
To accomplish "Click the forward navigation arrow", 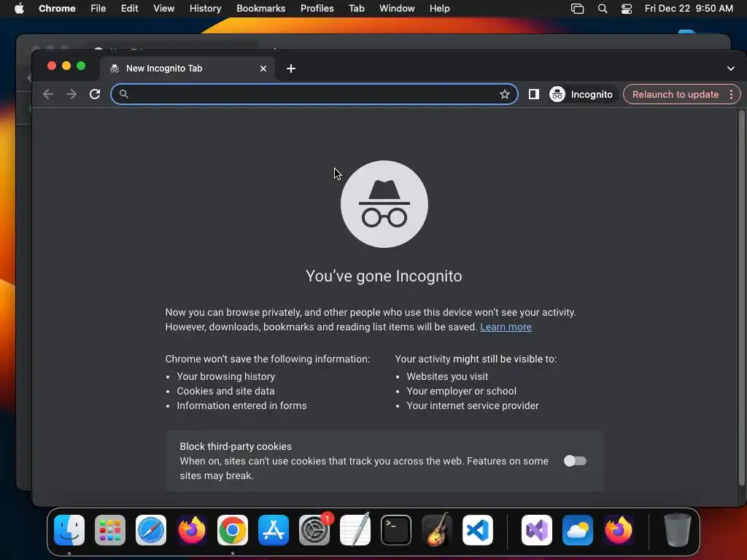I will tap(71, 94).
